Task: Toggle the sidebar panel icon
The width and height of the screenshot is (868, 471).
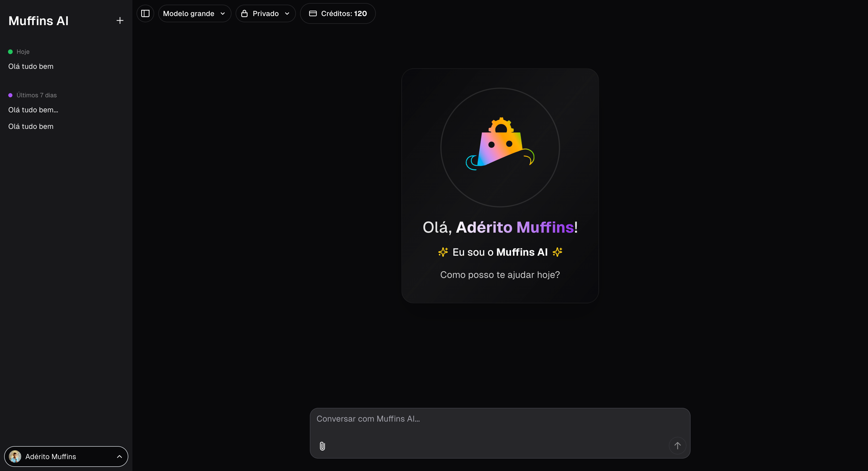Action: [x=145, y=13]
